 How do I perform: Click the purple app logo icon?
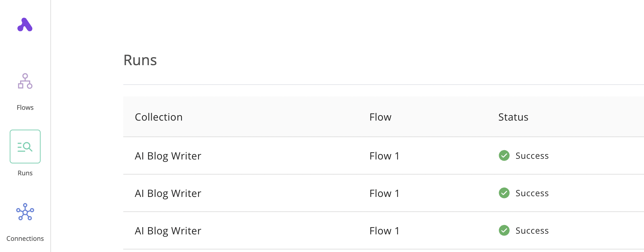point(25,25)
